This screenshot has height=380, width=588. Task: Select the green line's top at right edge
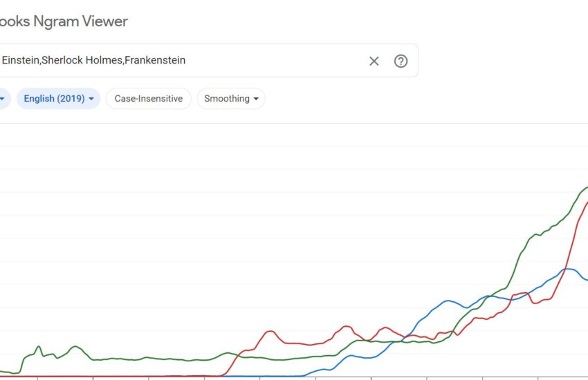[x=585, y=188]
